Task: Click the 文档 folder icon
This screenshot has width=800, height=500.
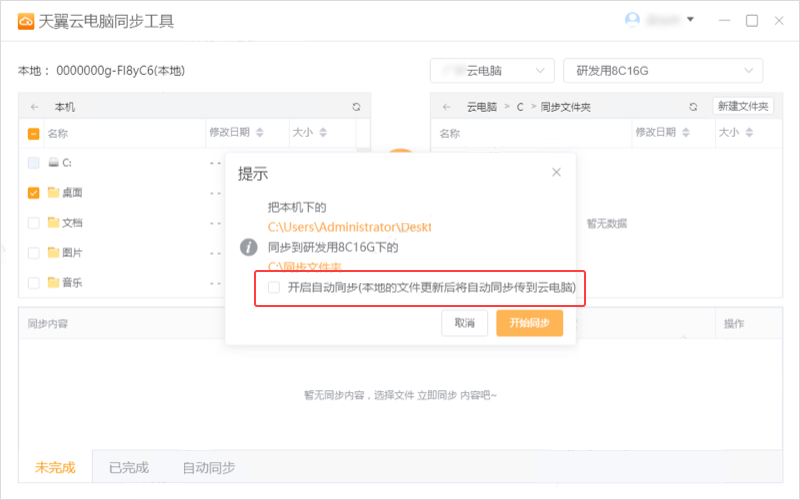Action: pos(54,222)
